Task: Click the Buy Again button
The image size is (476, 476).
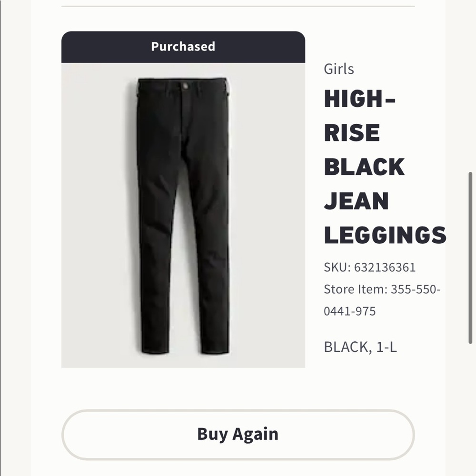Action: 238,434
